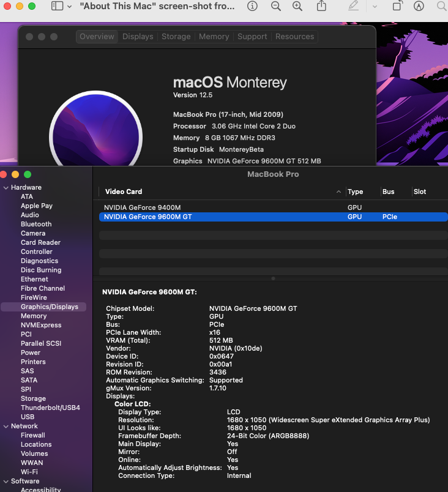Select the NVIDIA GeForce 9400M row

coord(273,207)
